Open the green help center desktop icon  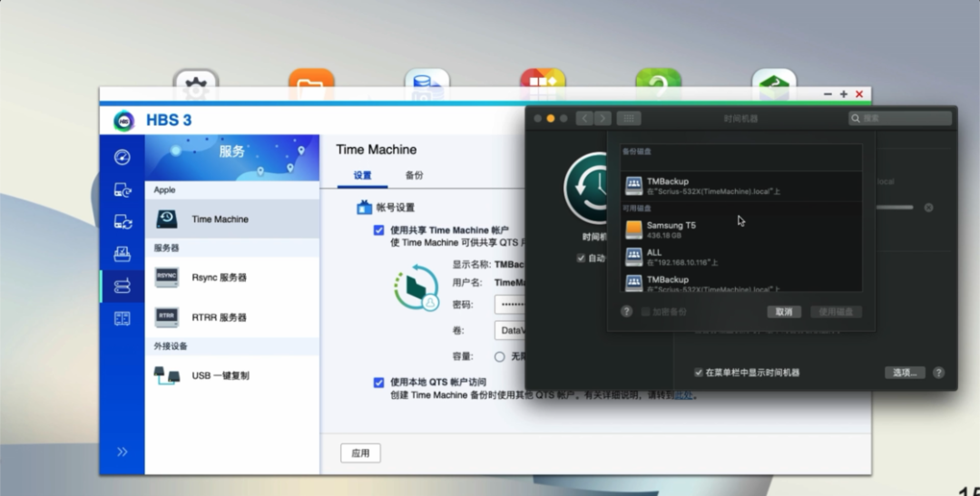click(658, 84)
